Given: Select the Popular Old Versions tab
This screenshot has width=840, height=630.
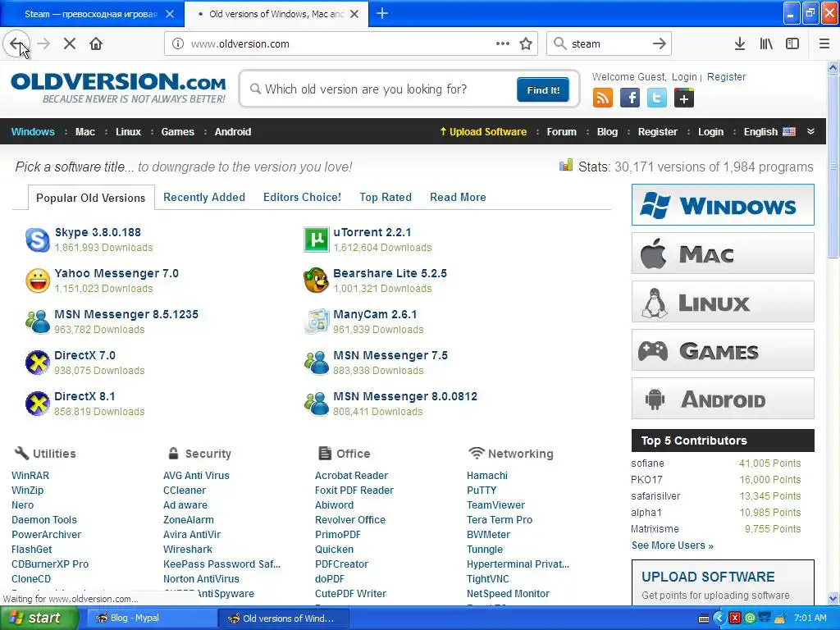Looking at the screenshot, I should click(91, 198).
